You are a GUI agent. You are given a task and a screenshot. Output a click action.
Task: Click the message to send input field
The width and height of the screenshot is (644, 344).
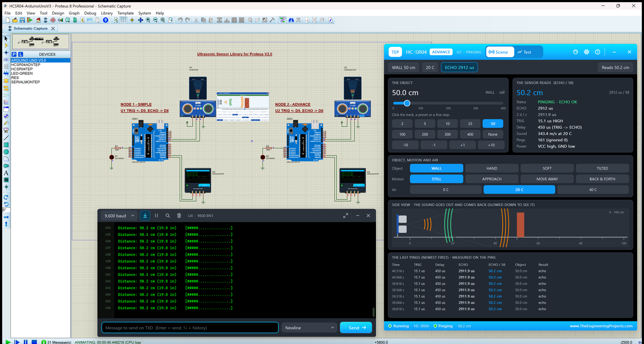point(190,328)
